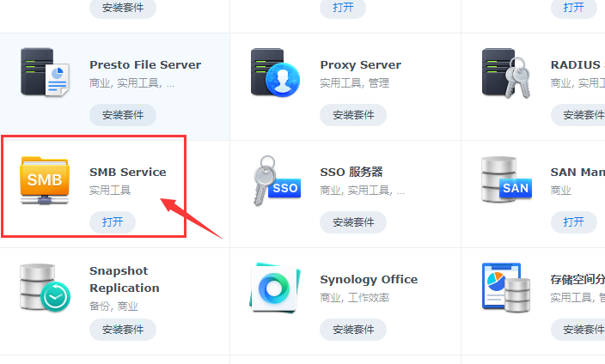The height and width of the screenshot is (364, 605).
Task: Open the orange SMB Service folder icon
Action: [x=45, y=180]
